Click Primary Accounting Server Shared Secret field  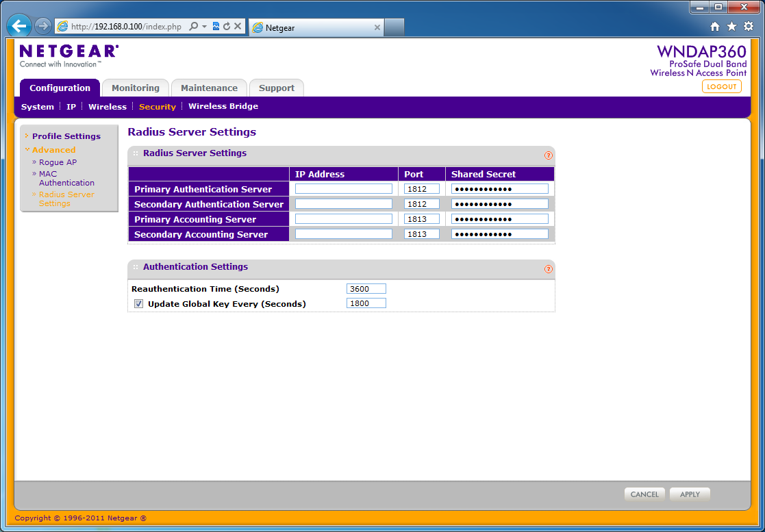click(499, 219)
